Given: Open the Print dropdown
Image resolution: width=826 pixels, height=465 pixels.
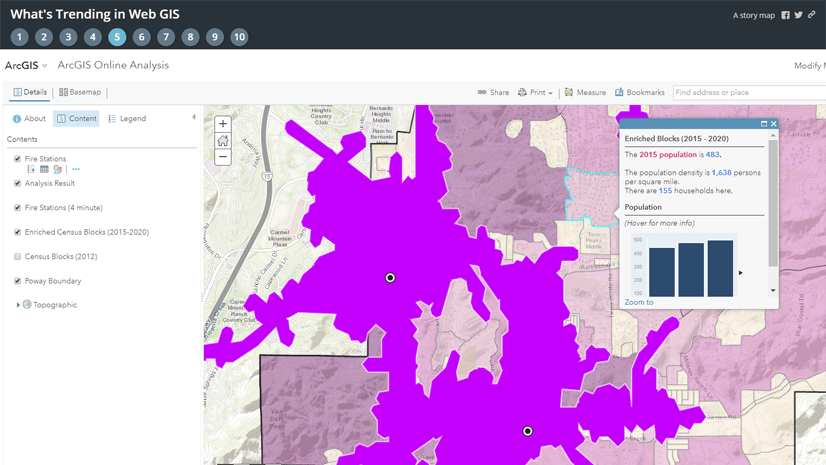Looking at the screenshot, I should click(x=535, y=92).
